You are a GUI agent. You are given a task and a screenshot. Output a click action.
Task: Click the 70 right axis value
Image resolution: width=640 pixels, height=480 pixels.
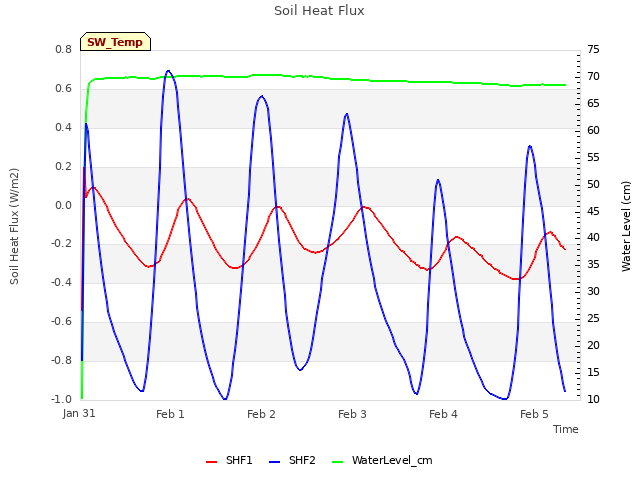pyautogui.click(x=593, y=76)
